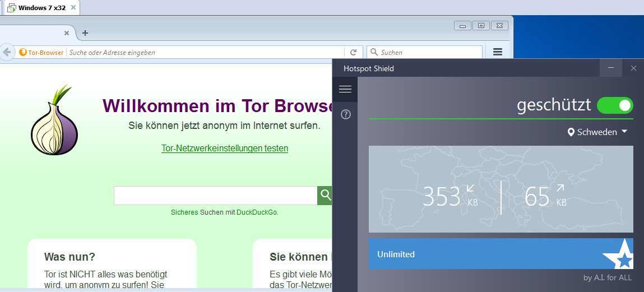644x292 pixels.
Task: Expand the Schweden location dropdown
Action: [597, 132]
